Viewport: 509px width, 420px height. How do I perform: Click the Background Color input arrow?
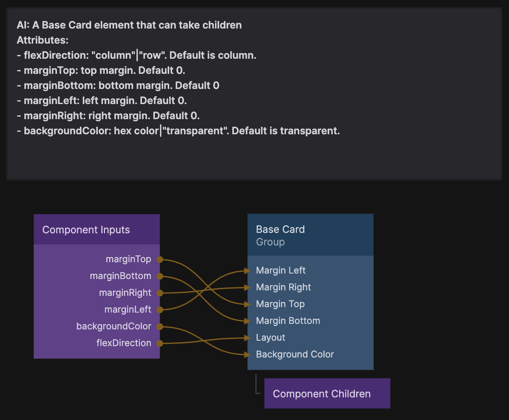(248, 355)
